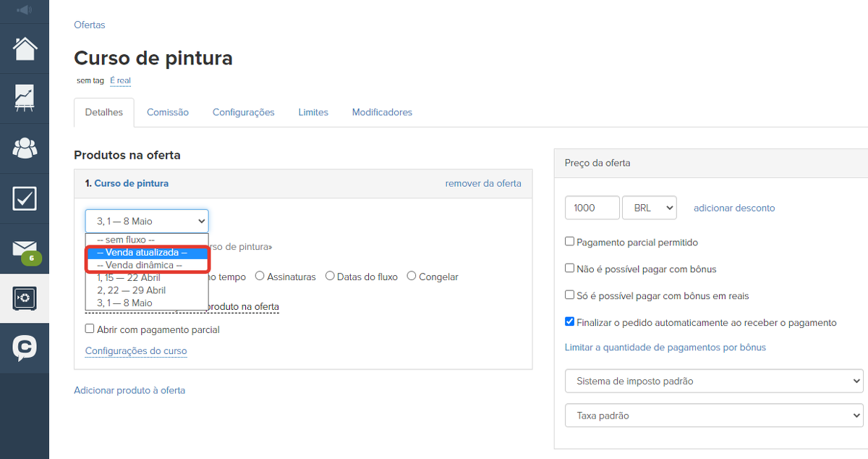
Task: Click the megaphone icon at sidebar top
Action: tap(25, 10)
